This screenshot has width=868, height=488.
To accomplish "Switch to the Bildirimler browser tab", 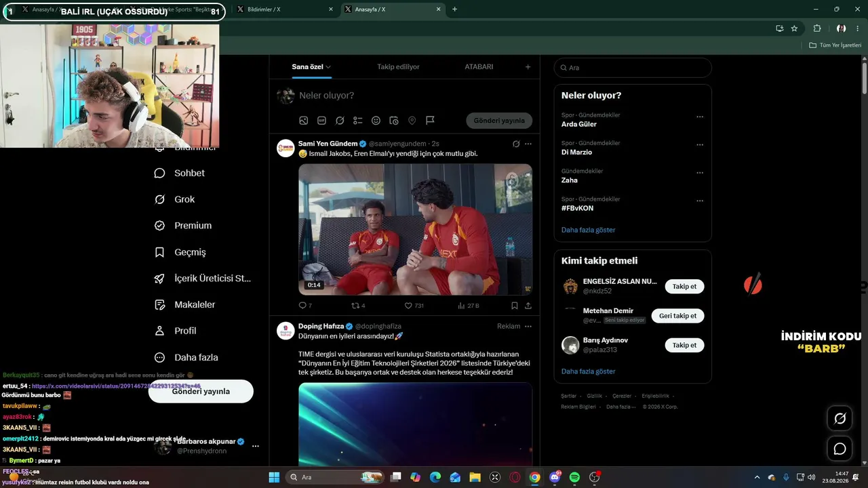I will 285,9.
